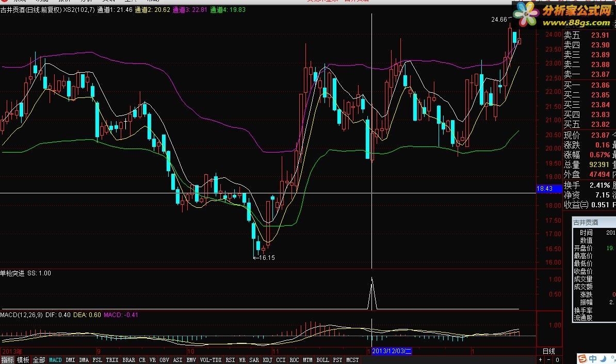Click the moon icon in input toolbar
This screenshot has height=364, width=616.
(603, 358)
